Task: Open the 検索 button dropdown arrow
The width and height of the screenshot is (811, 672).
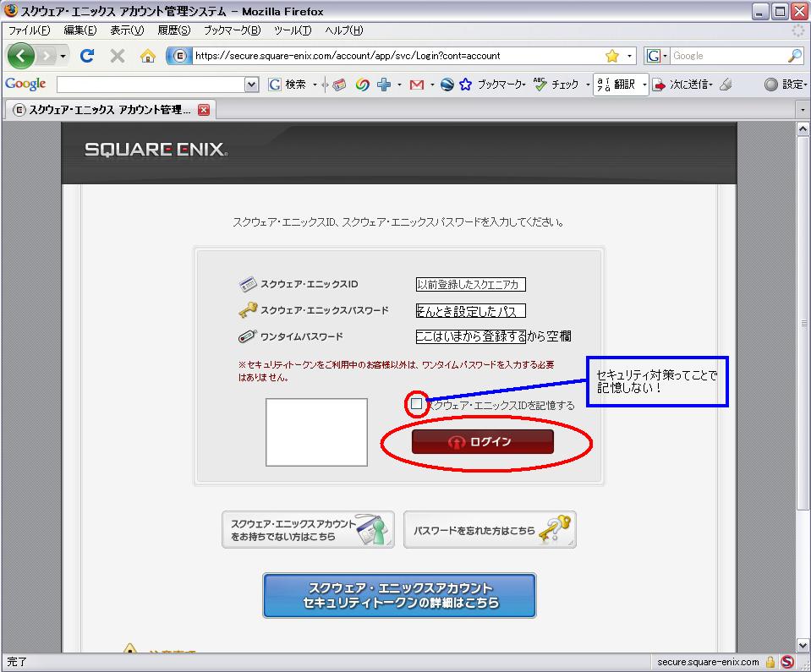Action: pyautogui.click(x=315, y=85)
